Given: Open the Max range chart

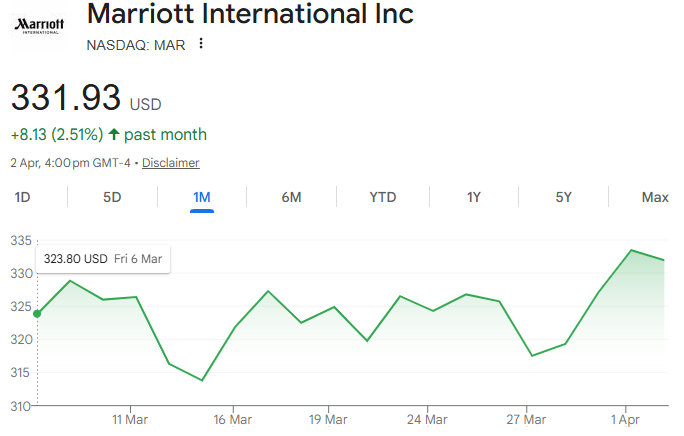Looking at the screenshot, I should click(655, 197).
